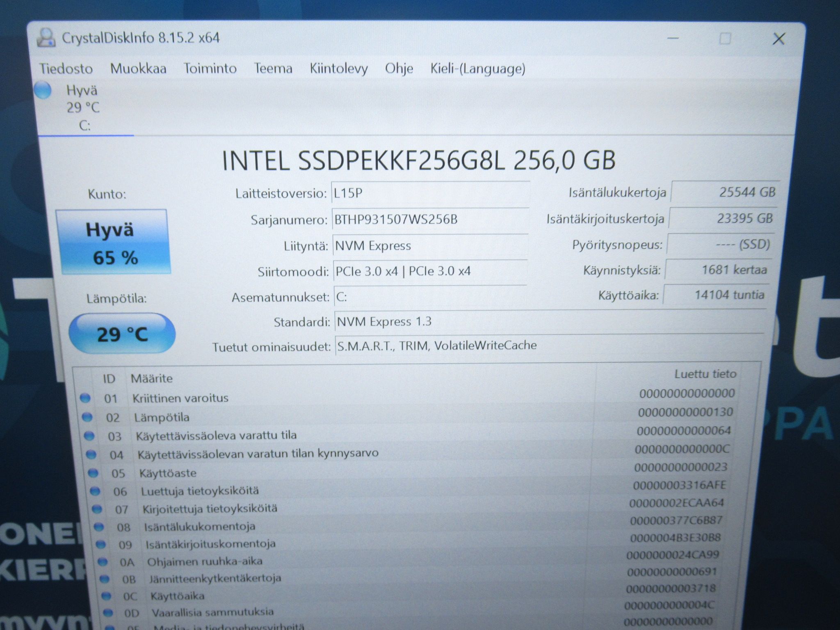Click status dot for 0D Vaarallisia sammutuksia
This screenshot has height=630, width=840.
coord(108,612)
